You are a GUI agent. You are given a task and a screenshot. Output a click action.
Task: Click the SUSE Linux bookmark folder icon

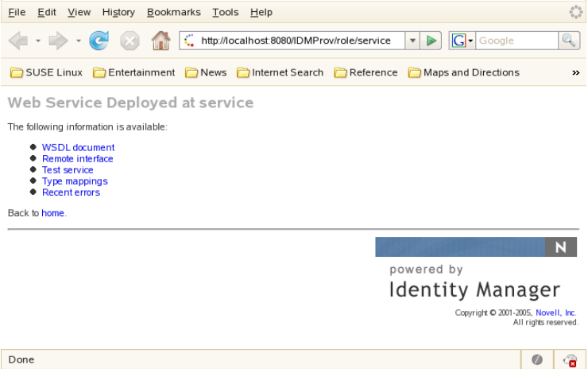click(17, 72)
